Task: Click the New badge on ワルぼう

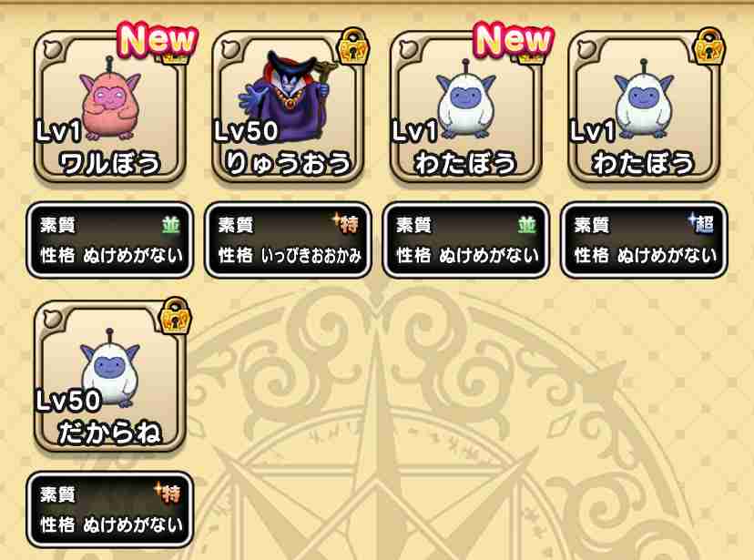Action: [x=158, y=39]
